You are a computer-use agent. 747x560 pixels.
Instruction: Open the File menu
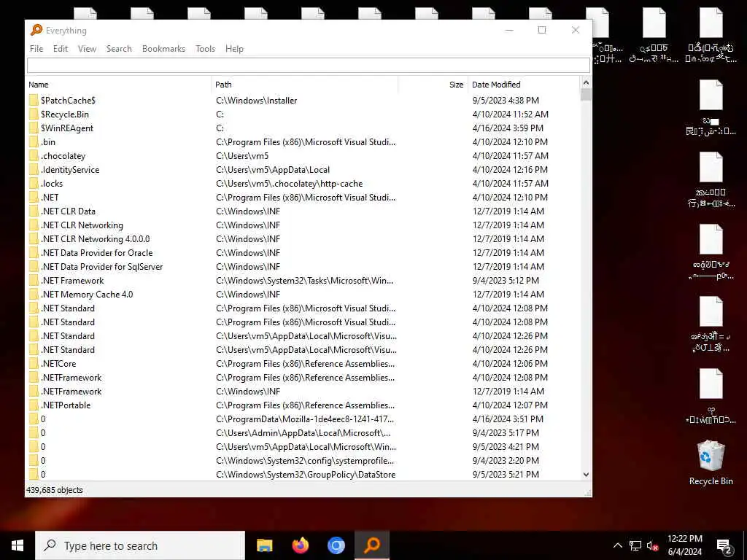click(36, 49)
